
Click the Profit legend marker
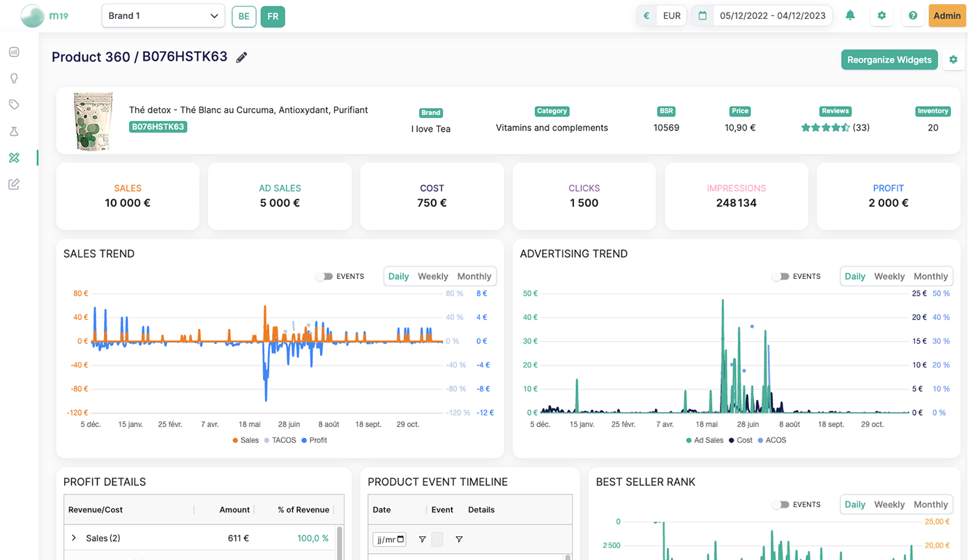[304, 441]
